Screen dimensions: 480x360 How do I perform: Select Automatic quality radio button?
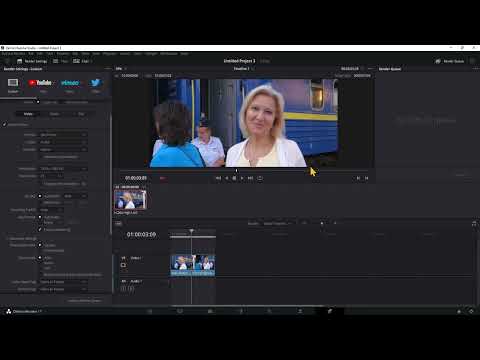coord(40,196)
